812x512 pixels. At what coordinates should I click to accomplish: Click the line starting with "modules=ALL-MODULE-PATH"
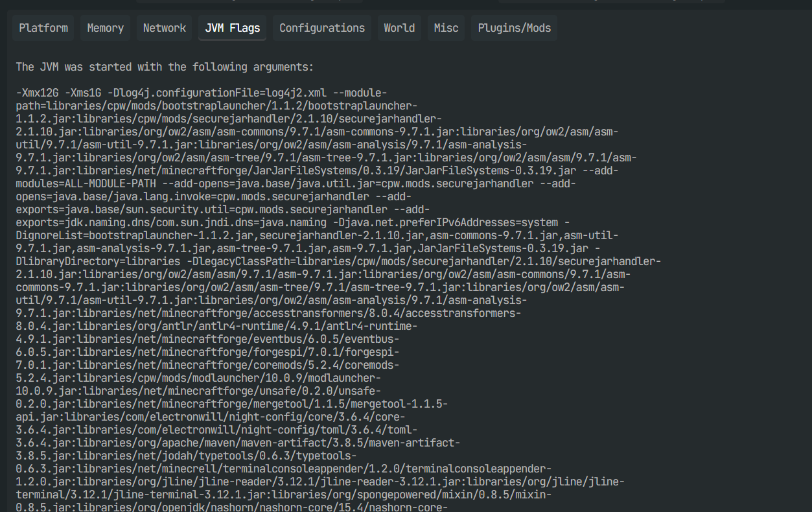(x=296, y=183)
